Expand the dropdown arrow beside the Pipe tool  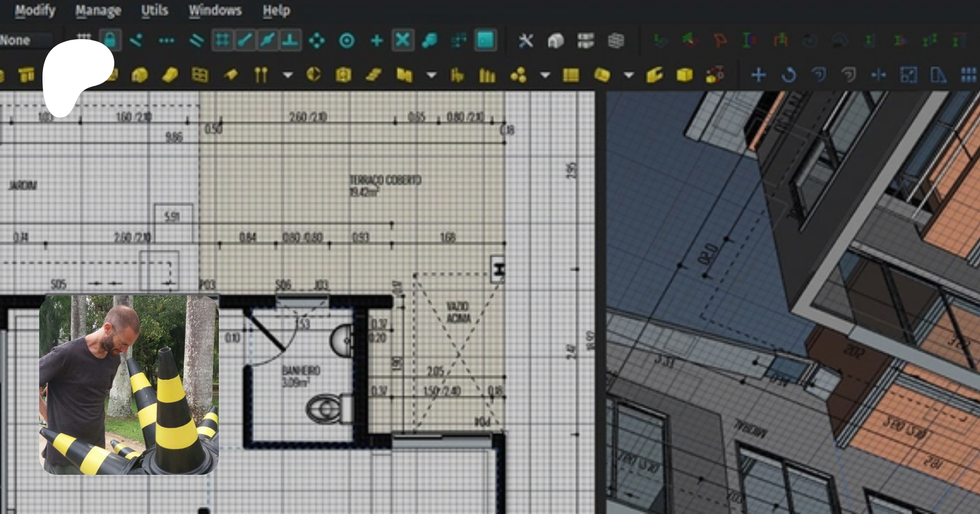pos(287,75)
